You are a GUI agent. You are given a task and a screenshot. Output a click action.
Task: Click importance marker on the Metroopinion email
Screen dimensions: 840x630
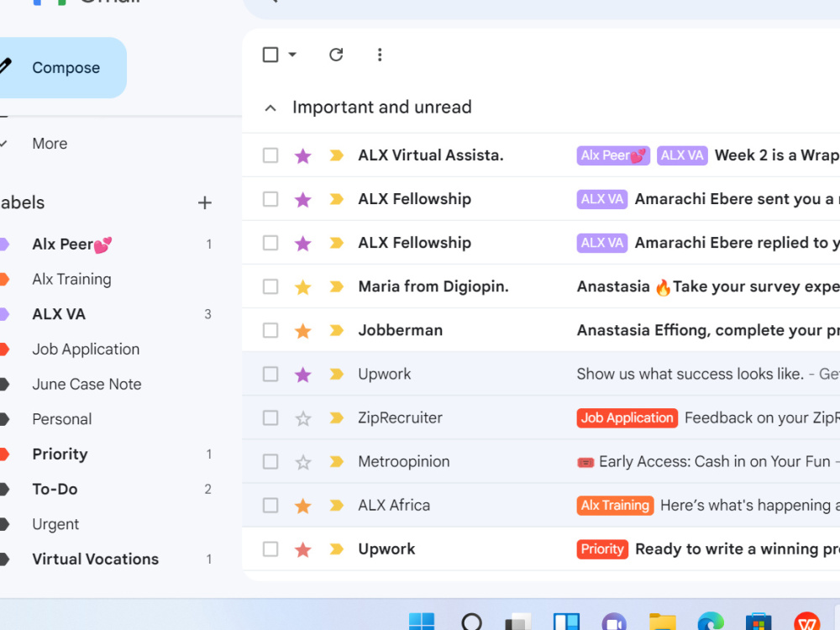click(x=337, y=462)
